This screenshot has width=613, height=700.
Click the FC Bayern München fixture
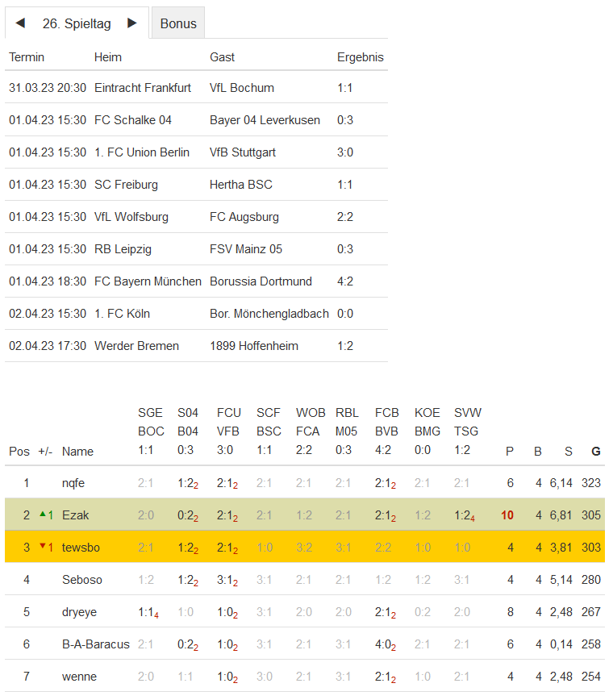click(148, 281)
